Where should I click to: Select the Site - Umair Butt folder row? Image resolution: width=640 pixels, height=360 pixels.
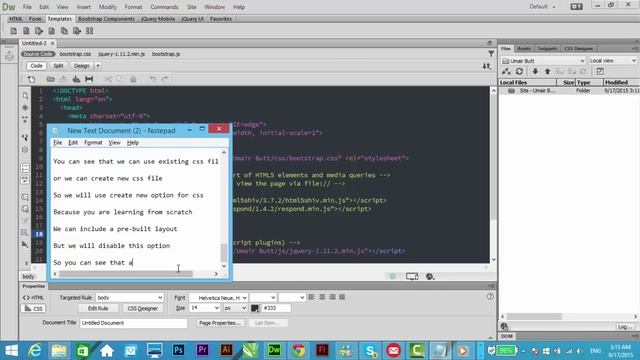(x=569, y=91)
